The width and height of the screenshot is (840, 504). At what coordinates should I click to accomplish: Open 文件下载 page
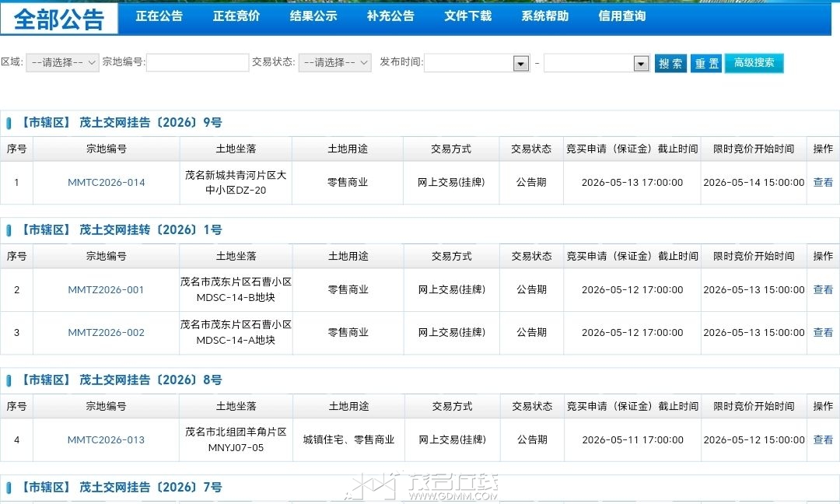(x=467, y=16)
